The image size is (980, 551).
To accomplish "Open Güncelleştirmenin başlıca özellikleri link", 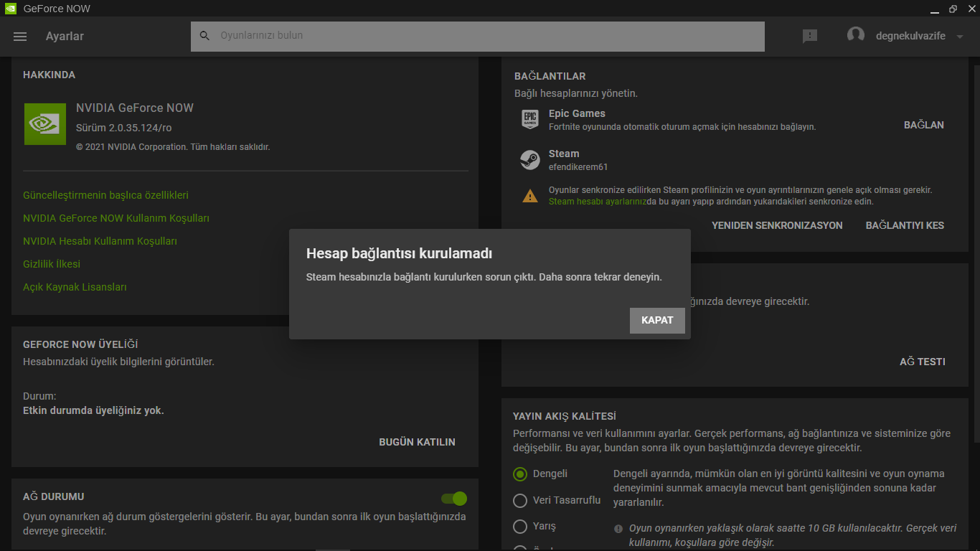I will [106, 195].
